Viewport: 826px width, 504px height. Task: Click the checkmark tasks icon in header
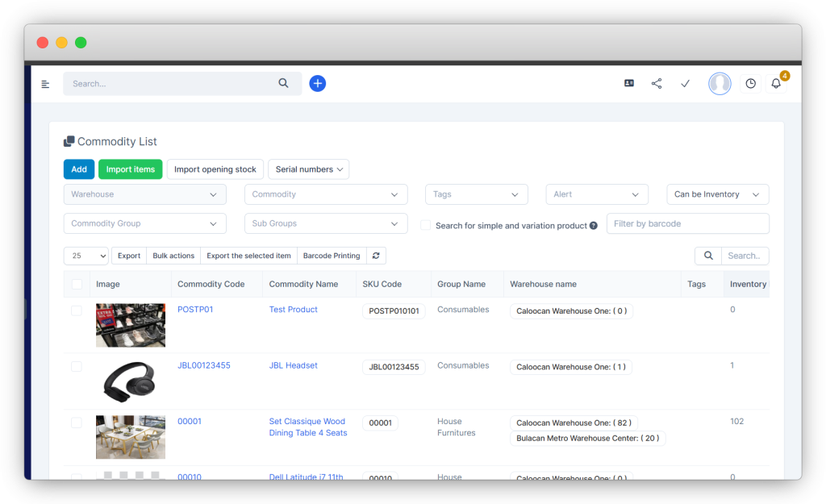[x=685, y=84]
